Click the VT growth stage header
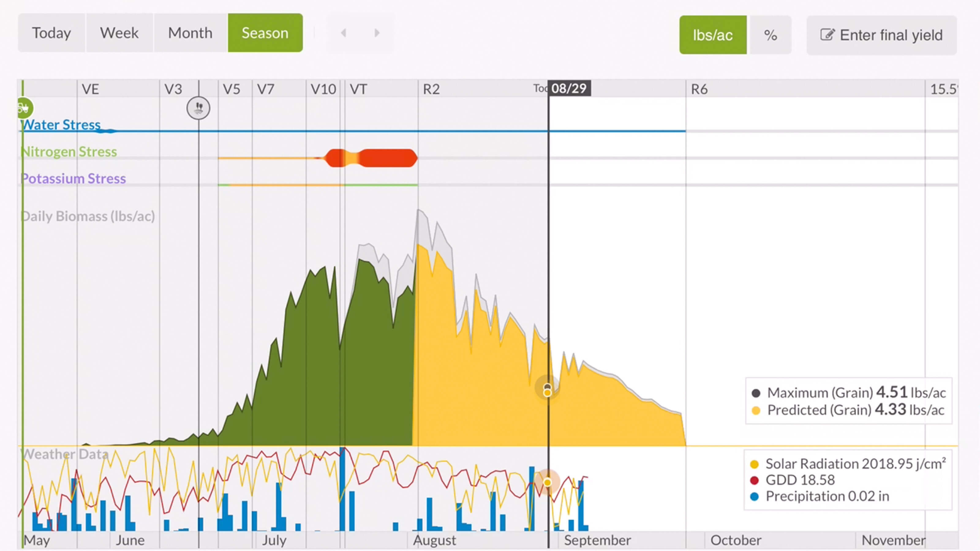This screenshot has height=551, width=980. [x=358, y=89]
